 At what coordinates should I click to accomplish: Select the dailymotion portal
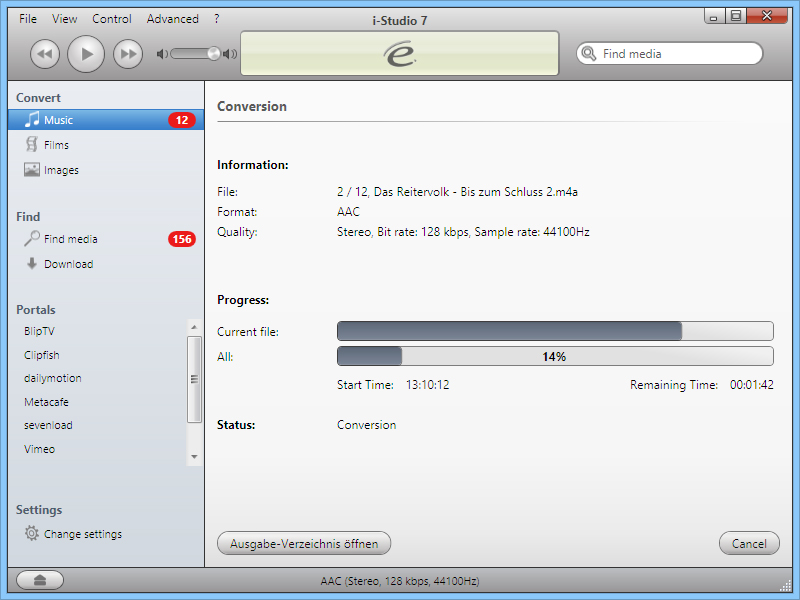(x=53, y=378)
